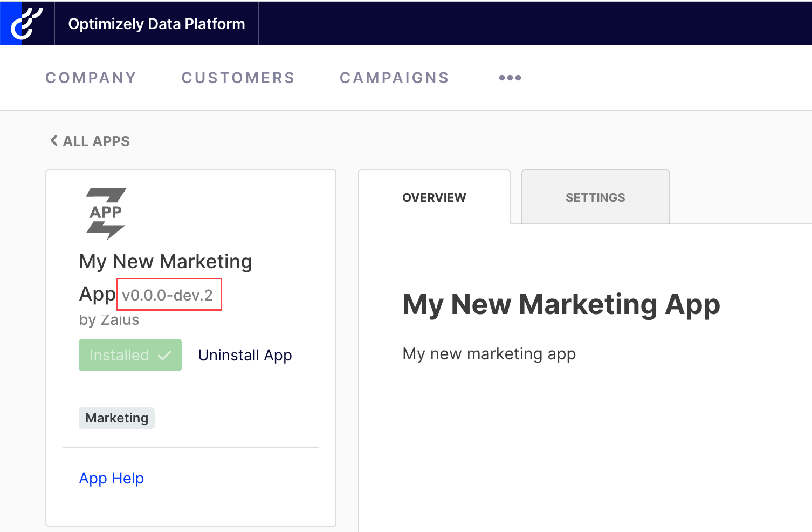Click the Marketing category tag
The image size is (812, 532).
[x=116, y=418]
